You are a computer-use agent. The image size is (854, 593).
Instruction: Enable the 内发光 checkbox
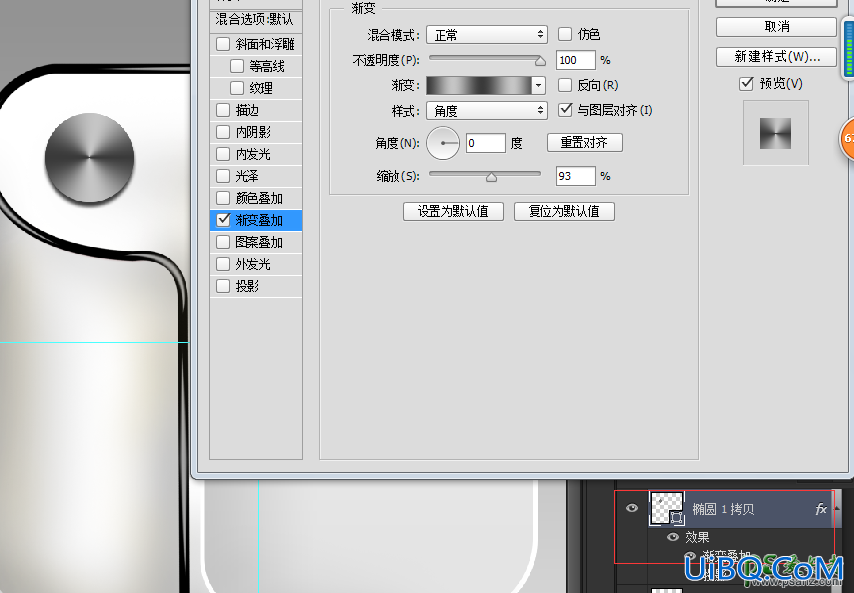pyautogui.click(x=223, y=154)
